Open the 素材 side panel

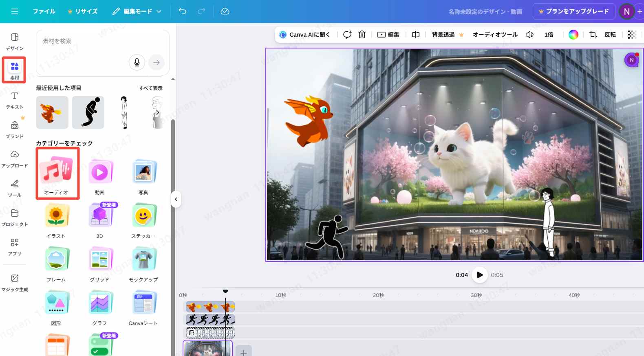pos(15,70)
